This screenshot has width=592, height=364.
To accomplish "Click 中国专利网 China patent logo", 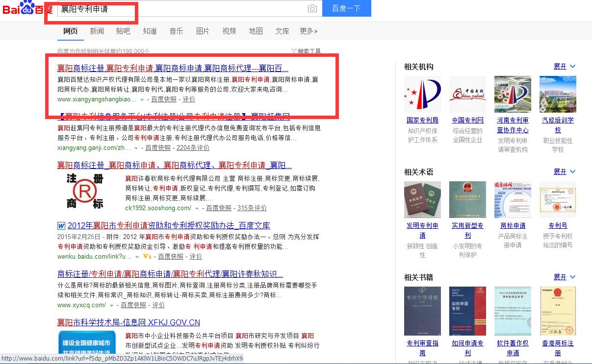I will click(467, 94).
